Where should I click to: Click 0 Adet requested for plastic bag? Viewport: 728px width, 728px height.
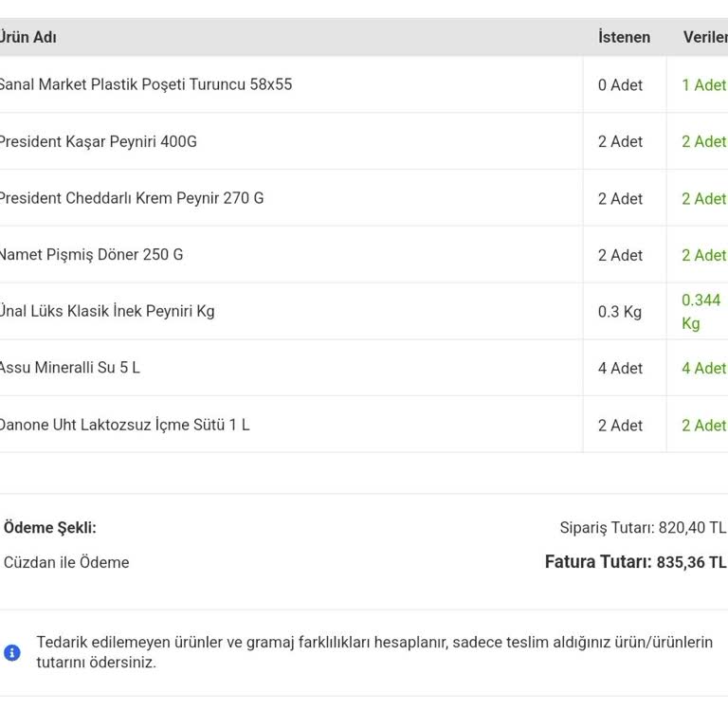click(620, 84)
